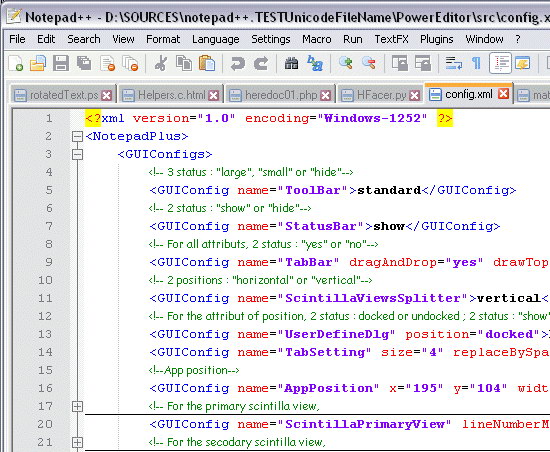Screen dimensions: 550x452
Task: Close the config.xml tab
Action: point(504,94)
